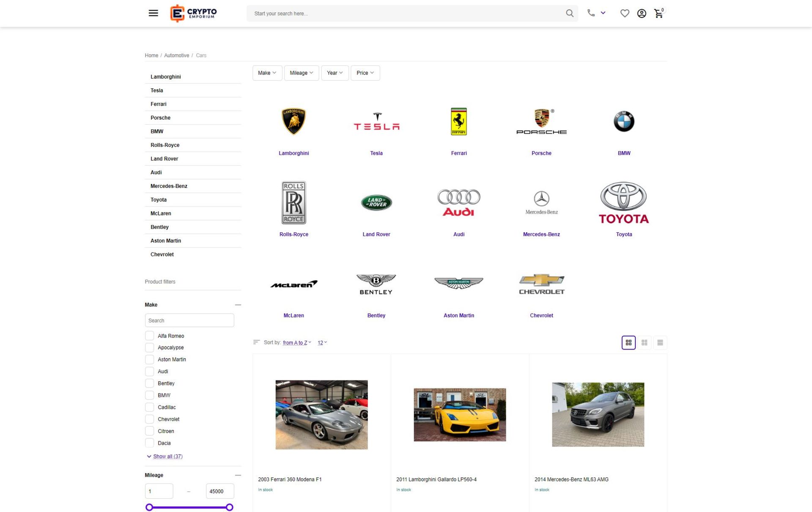Select Land Rover in sidebar category list
This screenshot has width=812, height=512.
point(193,159)
